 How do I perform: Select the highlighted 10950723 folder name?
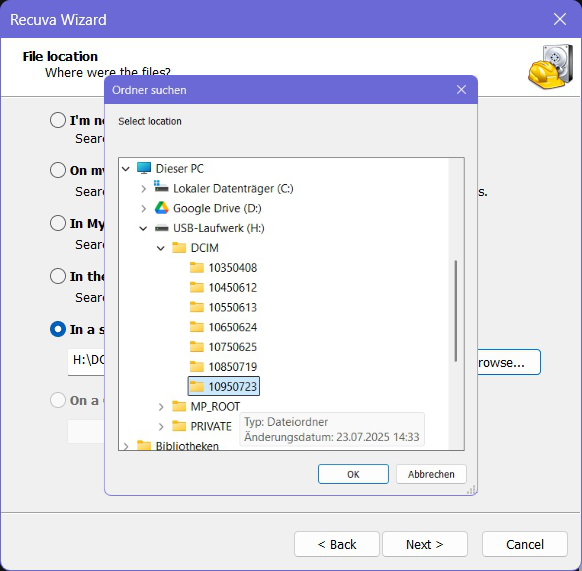(x=232, y=386)
